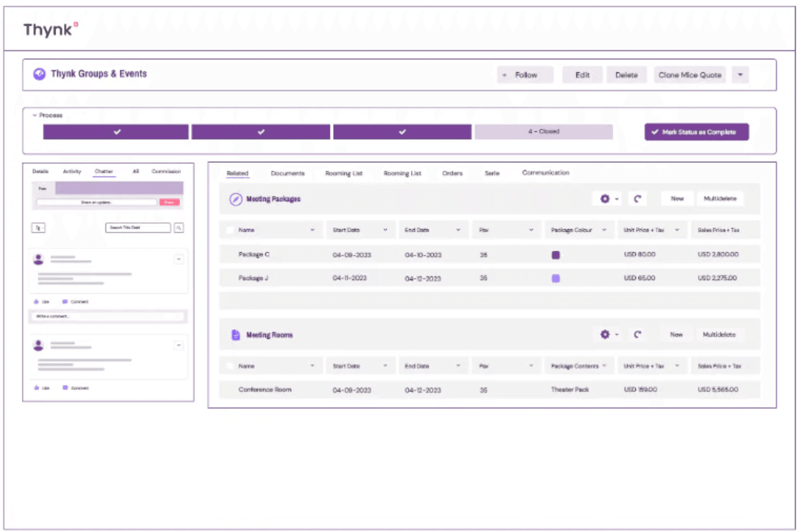Open Package Contents column dropdown in Meeting Rooms
798x532 pixels.
(x=604, y=366)
